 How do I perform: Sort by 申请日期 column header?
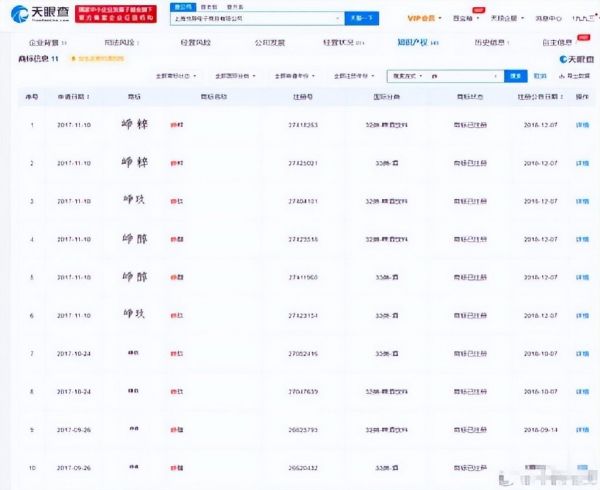pyautogui.click(x=73, y=97)
